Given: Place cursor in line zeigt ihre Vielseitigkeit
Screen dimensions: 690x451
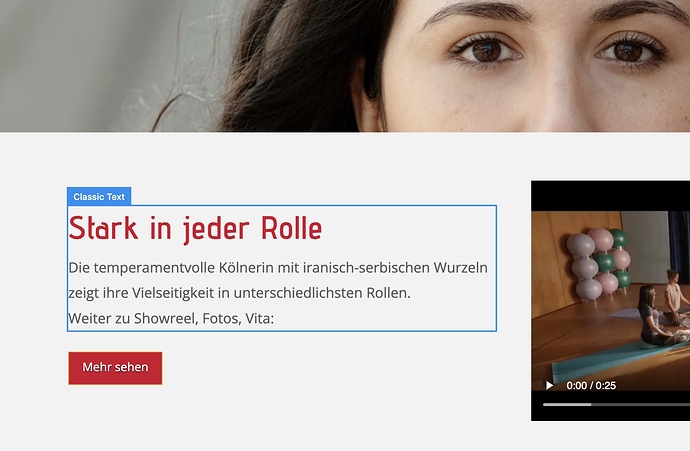Looking at the screenshot, I should 239,293.
